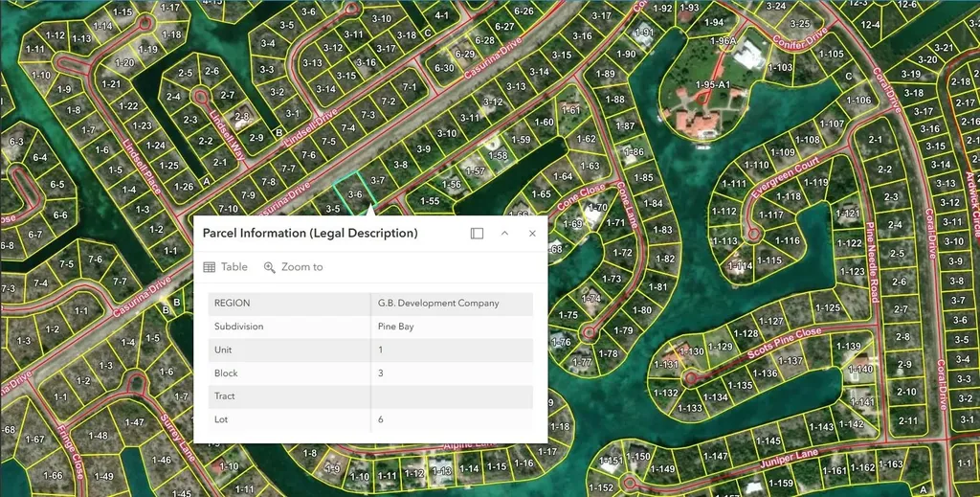This screenshot has width=980, height=497.
Task: Select the REGION field label
Action: [232, 304]
